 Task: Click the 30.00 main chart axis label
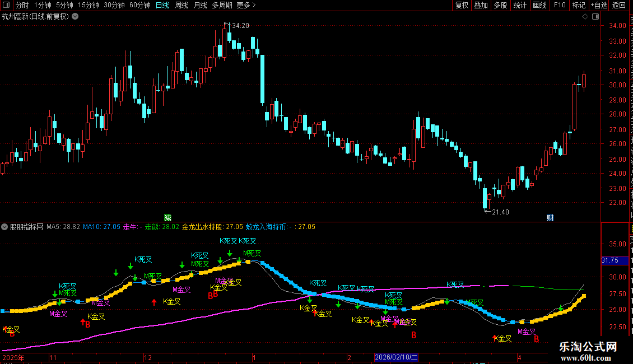[618, 85]
